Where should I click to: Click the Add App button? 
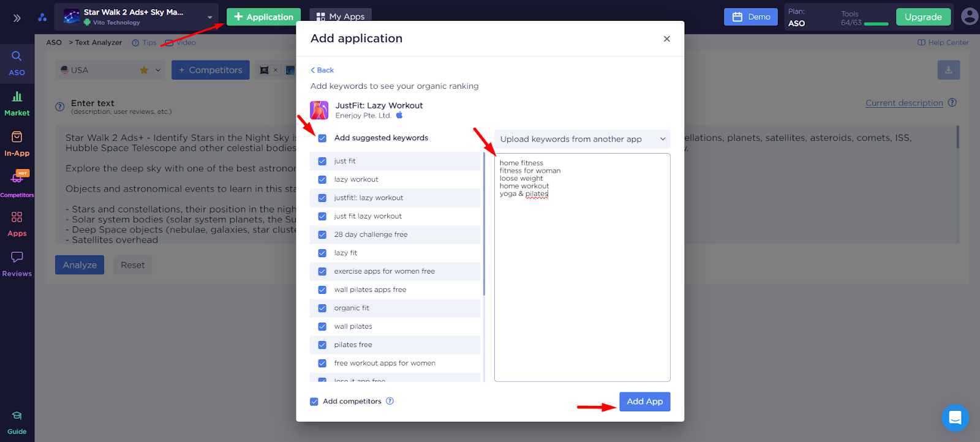(x=644, y=402)
